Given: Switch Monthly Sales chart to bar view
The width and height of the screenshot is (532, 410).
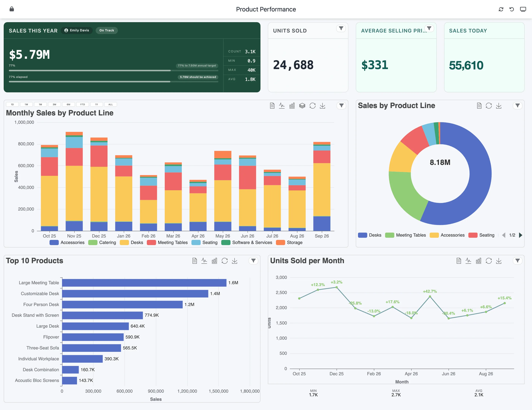Looking at the screenshot, I should click(292, 106).
